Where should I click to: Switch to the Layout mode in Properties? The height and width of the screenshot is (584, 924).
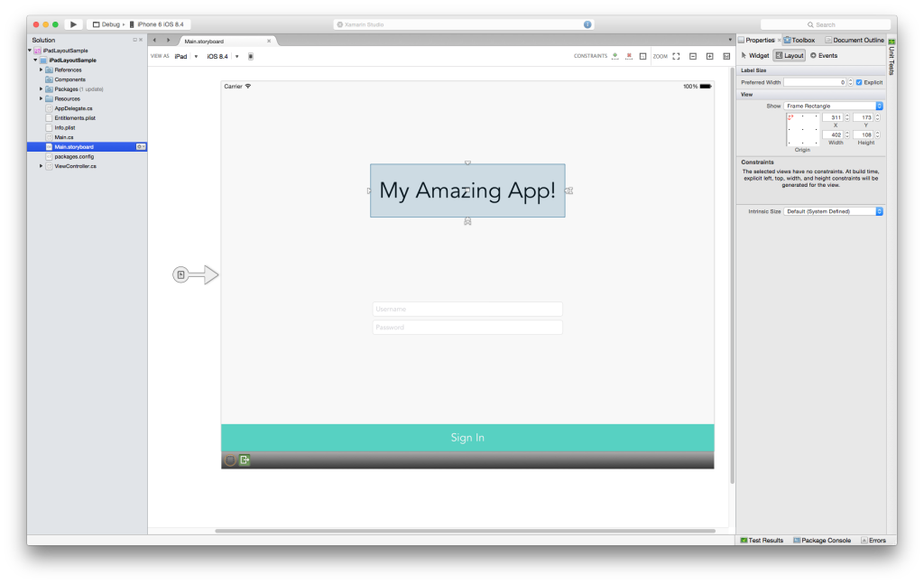(x=790, y=55)
